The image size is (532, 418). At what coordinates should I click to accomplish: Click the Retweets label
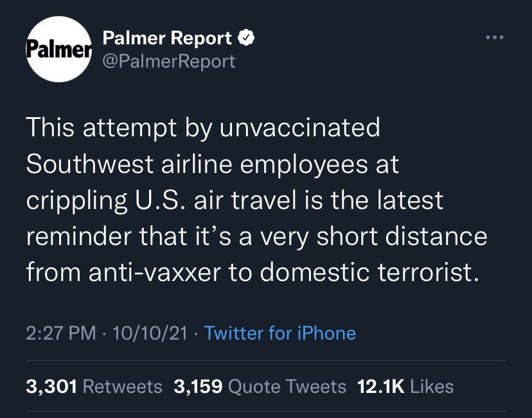[x=123, y=386]
